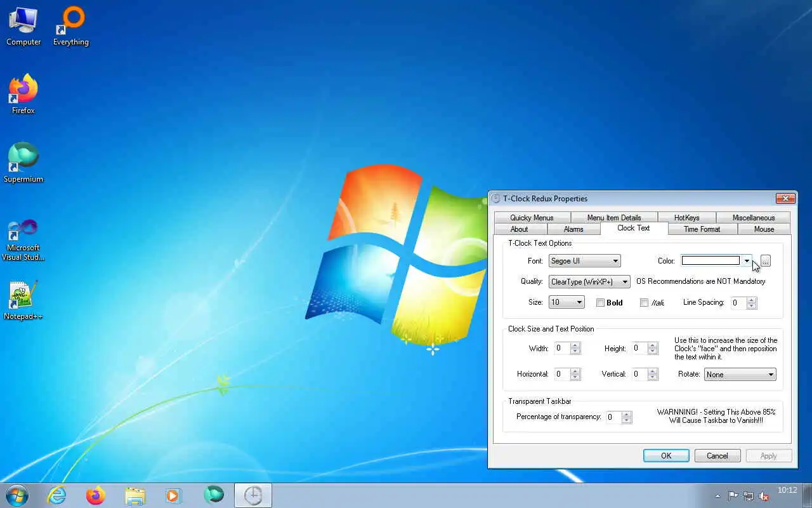Open the network tray icon
The image size is (812, 508).
point(749,496)
